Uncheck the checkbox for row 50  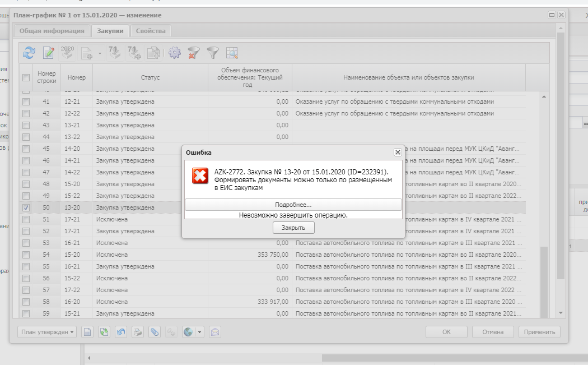tap(26, 207)
